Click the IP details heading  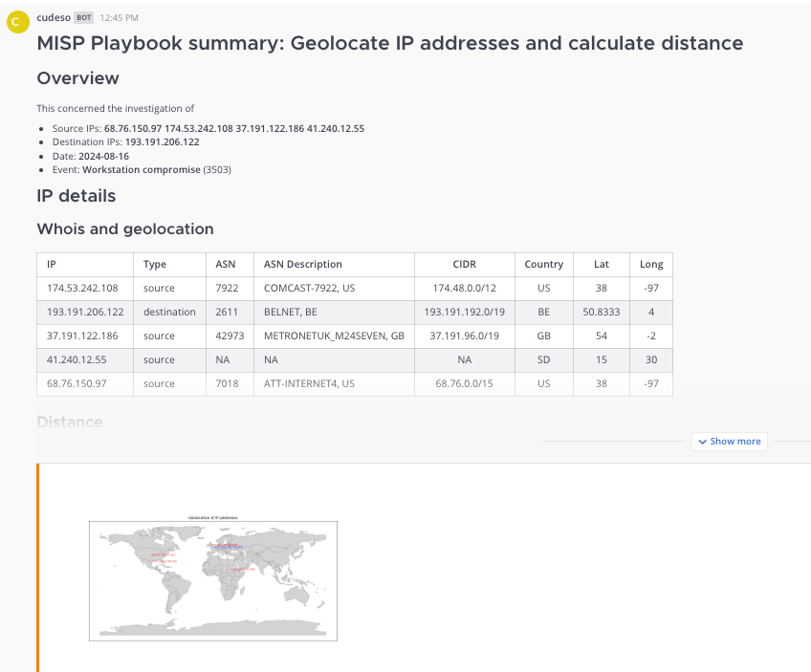coord(77,196)
